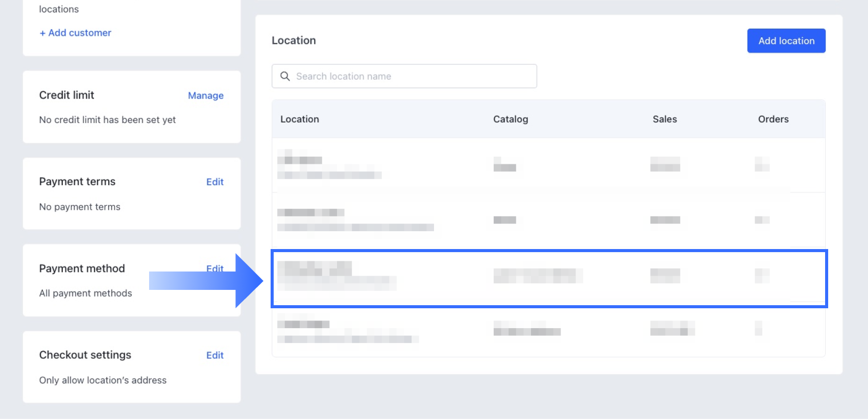
Task: Click the orders value in second row
Action: (x=762, y=220)
